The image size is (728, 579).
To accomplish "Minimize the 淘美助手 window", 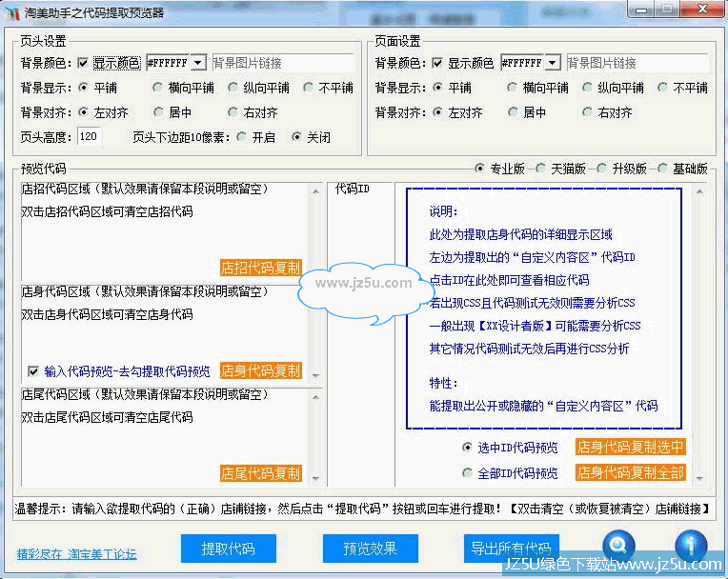I will (x=642, y=10).
